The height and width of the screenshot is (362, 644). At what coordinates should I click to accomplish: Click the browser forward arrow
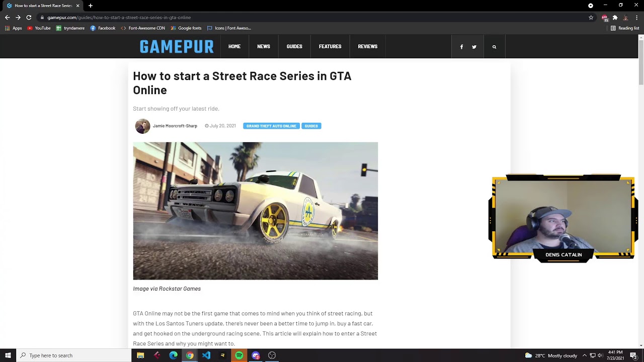pyautogui.click(x=18, y=17)
